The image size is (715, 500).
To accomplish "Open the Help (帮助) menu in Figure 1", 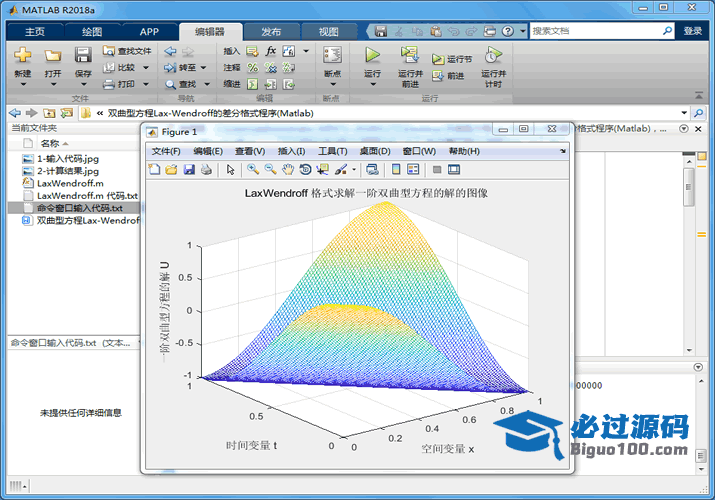I will click(x=464, y=151).
